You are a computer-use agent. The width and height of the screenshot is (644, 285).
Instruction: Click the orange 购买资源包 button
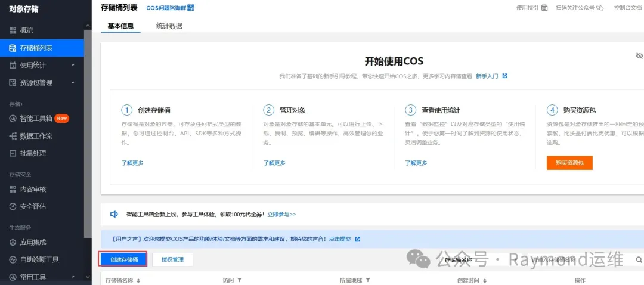[x=569, y=163]
